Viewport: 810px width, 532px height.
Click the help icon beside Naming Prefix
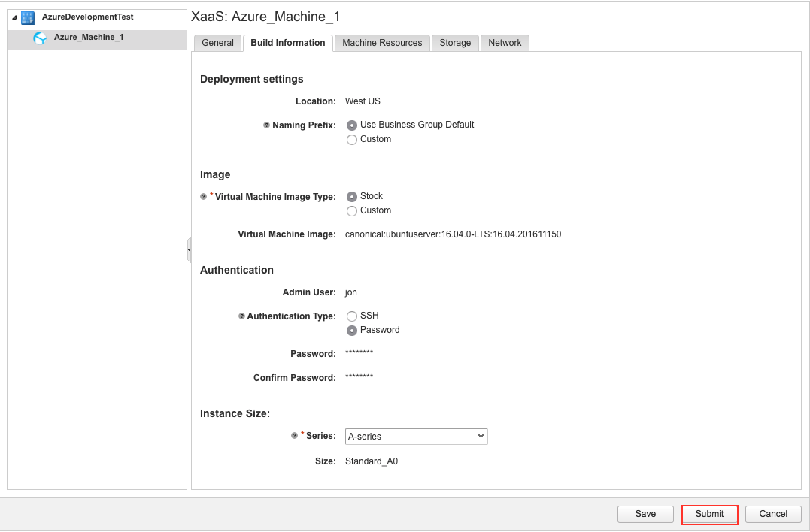(266, 125)
